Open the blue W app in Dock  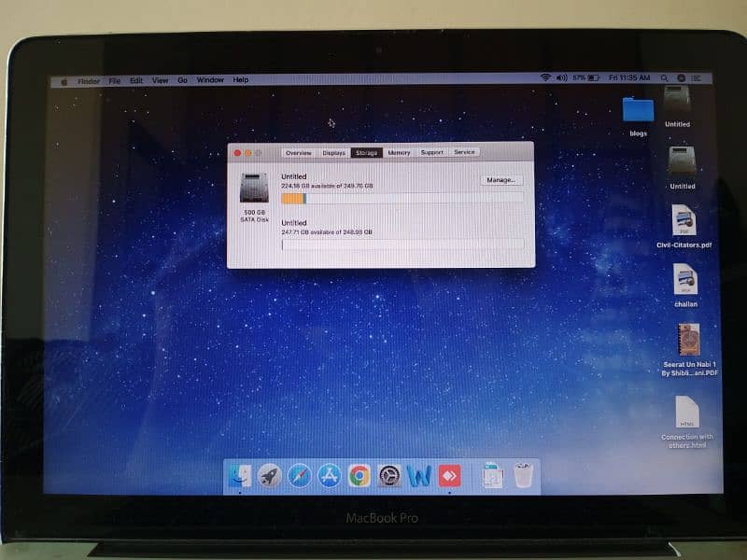coord(419,476)
